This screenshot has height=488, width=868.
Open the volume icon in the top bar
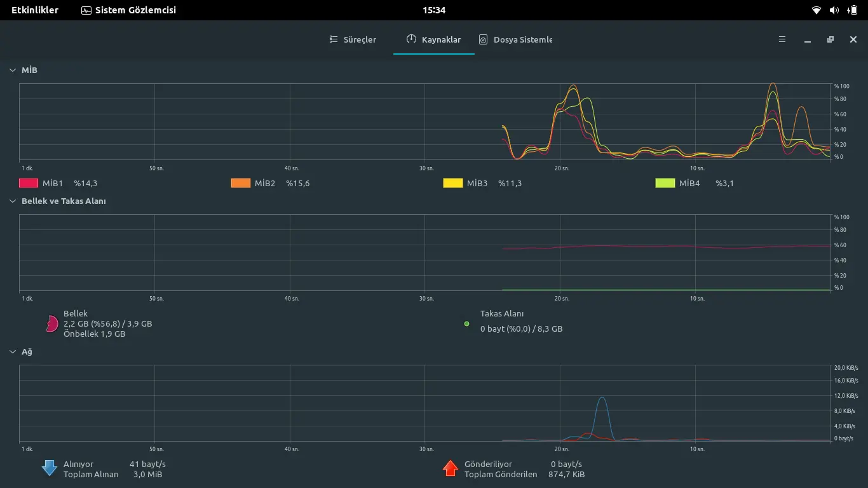pos(834,10)
